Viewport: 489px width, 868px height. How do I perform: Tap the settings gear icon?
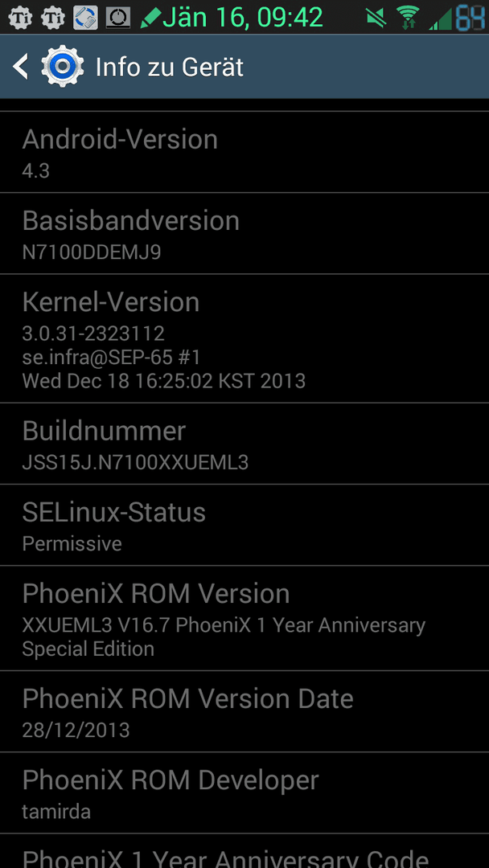tap(63, 67)
